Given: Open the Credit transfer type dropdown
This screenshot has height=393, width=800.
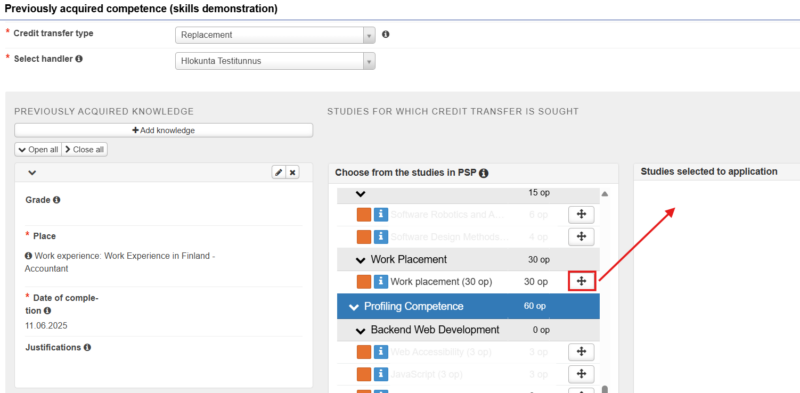Looking at the screenshot, I should 276,35.
